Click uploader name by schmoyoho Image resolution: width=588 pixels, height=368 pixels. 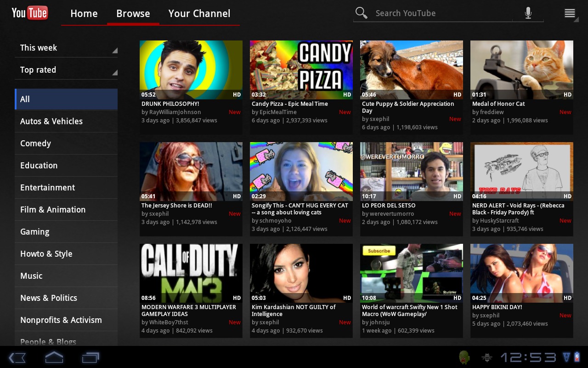pos(271,221)
